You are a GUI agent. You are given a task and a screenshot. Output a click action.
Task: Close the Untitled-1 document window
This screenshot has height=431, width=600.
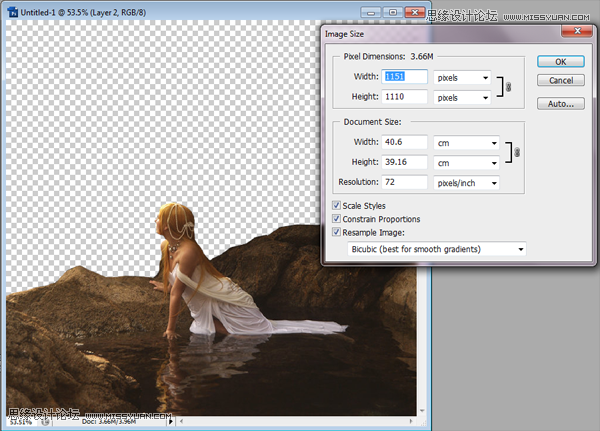pyautogui.click(x=415, y=13)
